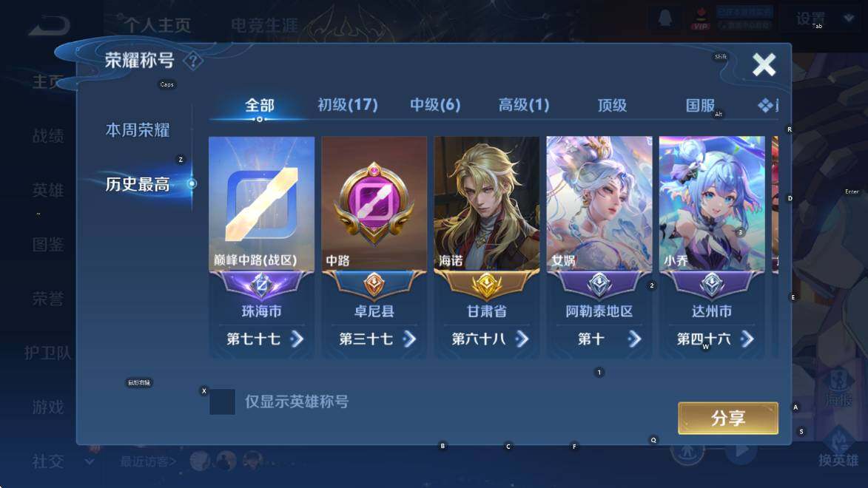Expand the 第四十六 ranking arrow for 达州市
This screenshot has width=868, height=488.
point(747,339)
